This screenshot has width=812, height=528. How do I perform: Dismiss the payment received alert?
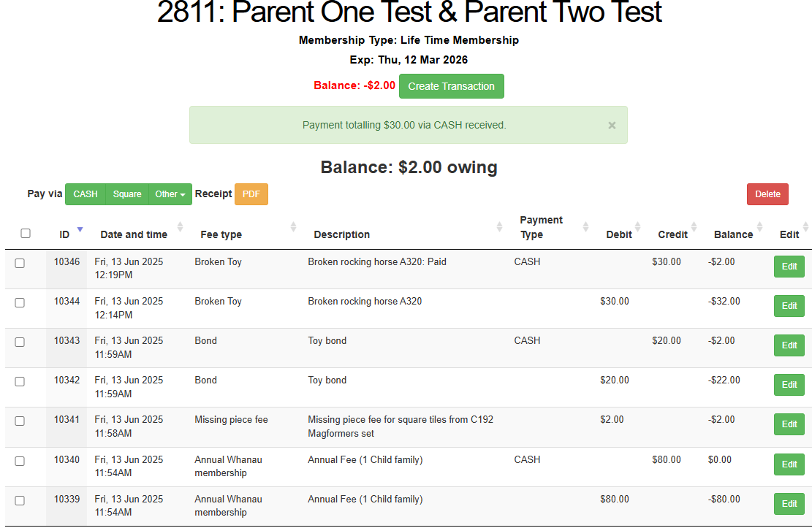pyautogui.click(x=612, y=126)
